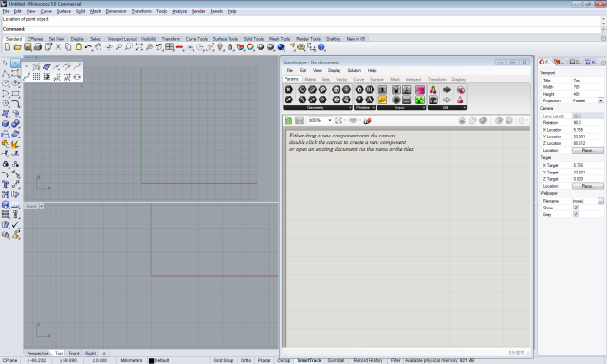Click the Undo arrow icon

coord(88,47)
